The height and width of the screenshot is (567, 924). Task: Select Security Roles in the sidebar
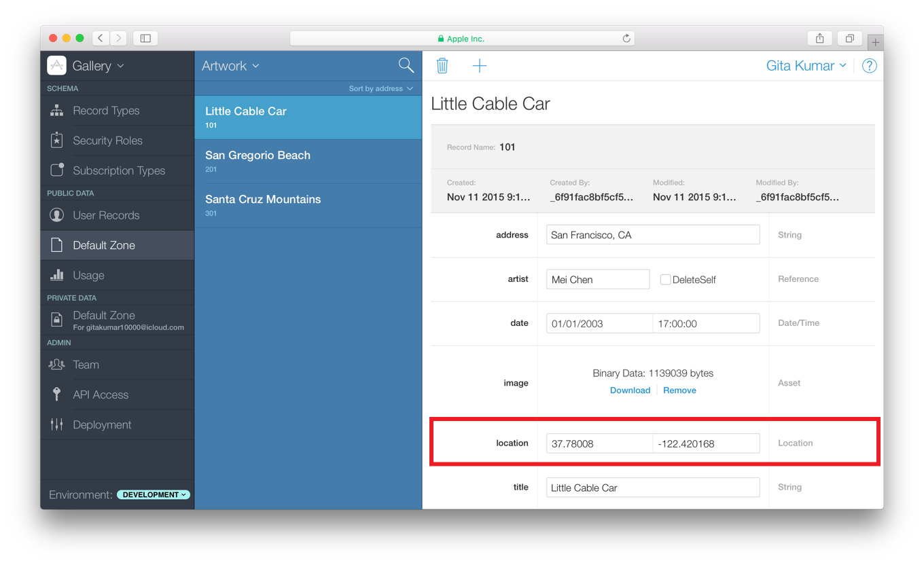[x=107, y=141]
